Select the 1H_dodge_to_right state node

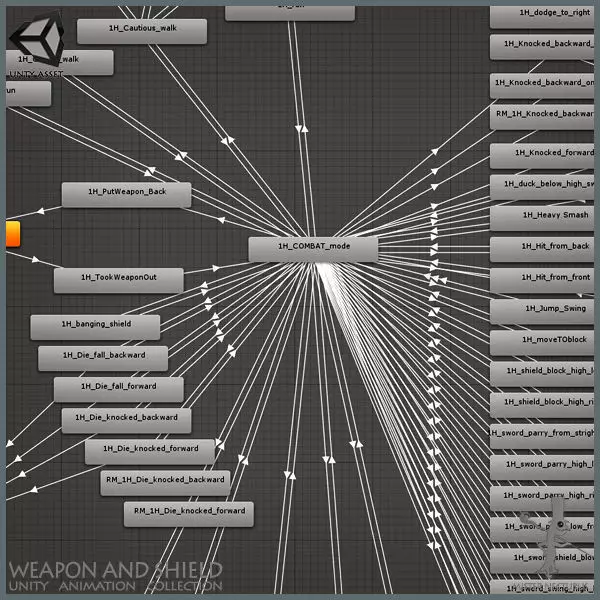pyautogui.click(x=542, y=16)
